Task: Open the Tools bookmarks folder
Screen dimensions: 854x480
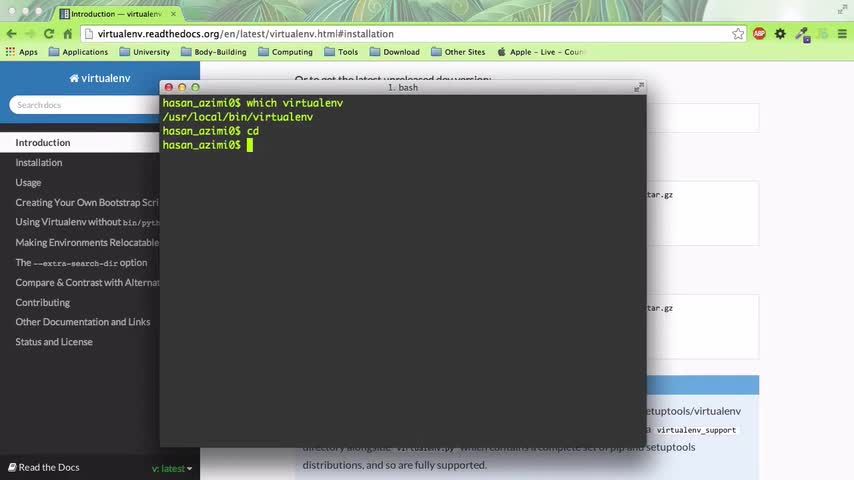Action: click(341, 52)
